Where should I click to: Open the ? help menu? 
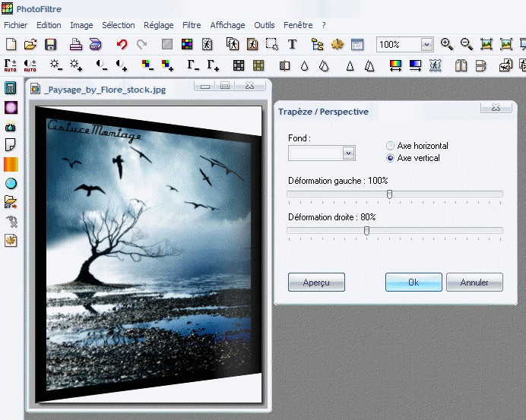pos(324,25)
